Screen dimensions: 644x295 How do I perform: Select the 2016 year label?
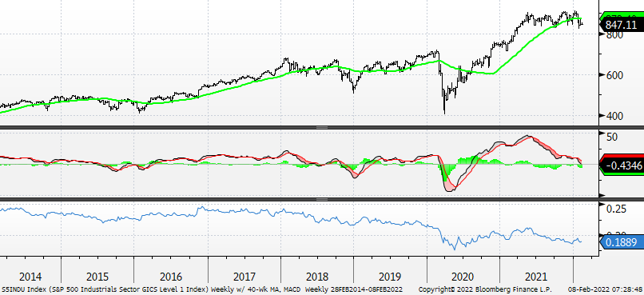[171, 277]
